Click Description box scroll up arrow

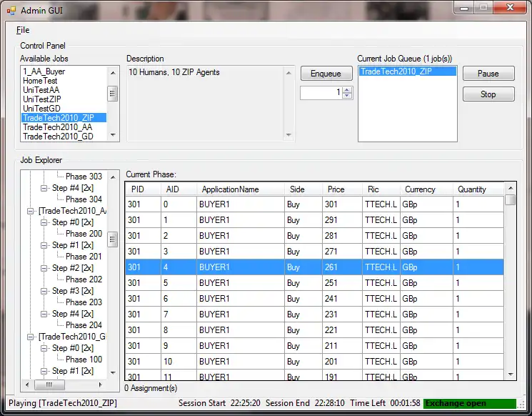(x=288, y=73)
